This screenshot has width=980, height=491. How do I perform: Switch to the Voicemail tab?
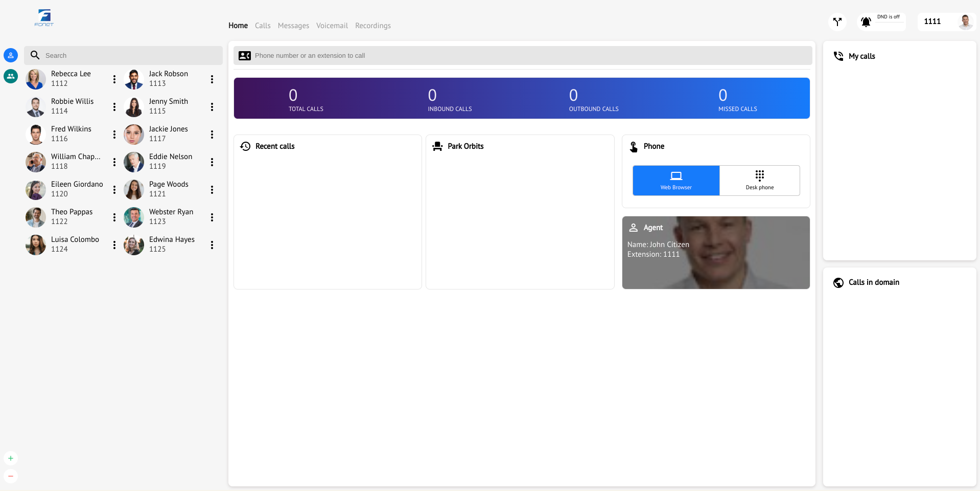(332, 26)
